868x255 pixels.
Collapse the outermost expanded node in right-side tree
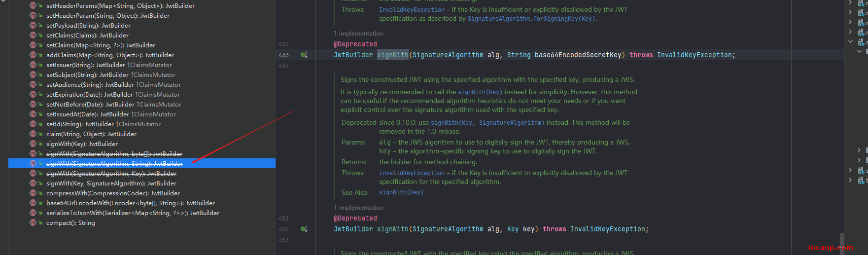(x=850, y=41)
